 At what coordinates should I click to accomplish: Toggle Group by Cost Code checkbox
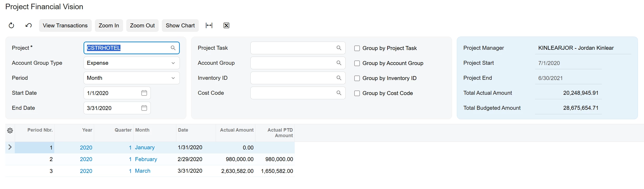click(357, 93)
